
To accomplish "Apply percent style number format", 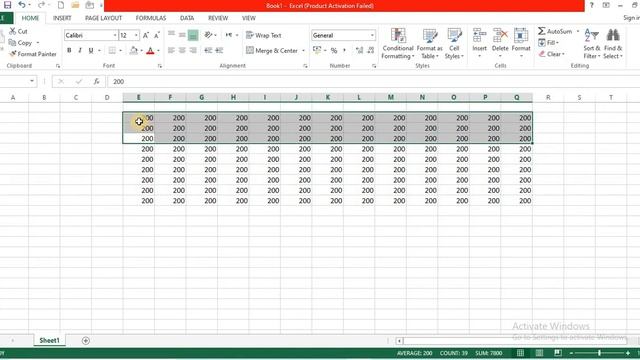I will (x=334, y=50).
